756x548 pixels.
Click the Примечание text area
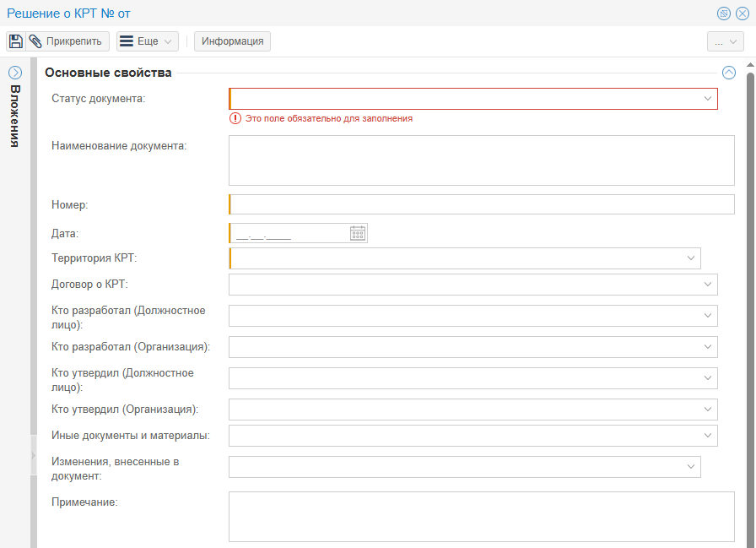pyautogui.click(x=481, y=517)
